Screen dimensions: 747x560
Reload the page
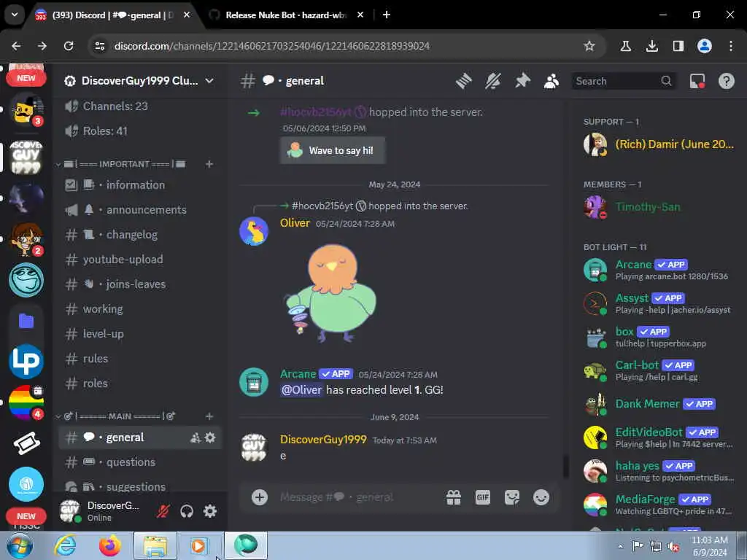69,46
